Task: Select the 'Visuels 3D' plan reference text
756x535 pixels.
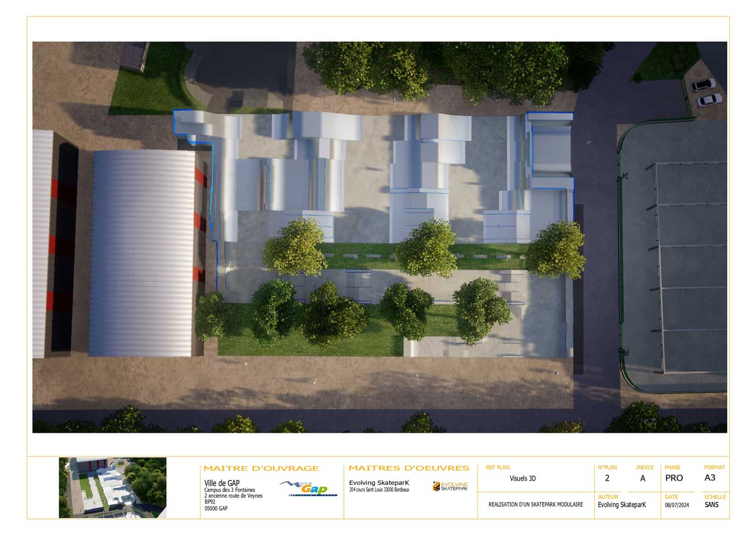Action: pyautogui.click(x=523, y=479)
